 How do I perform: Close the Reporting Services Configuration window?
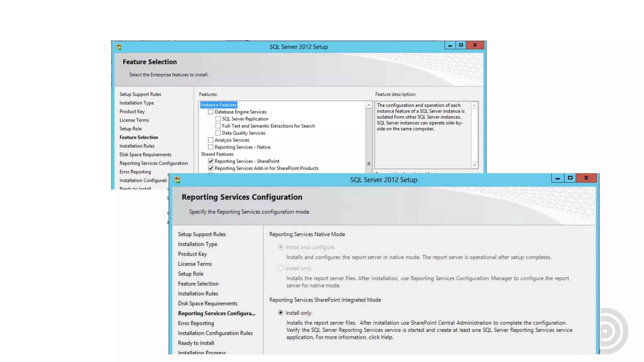pyautogui.click(x=586, y=178)
